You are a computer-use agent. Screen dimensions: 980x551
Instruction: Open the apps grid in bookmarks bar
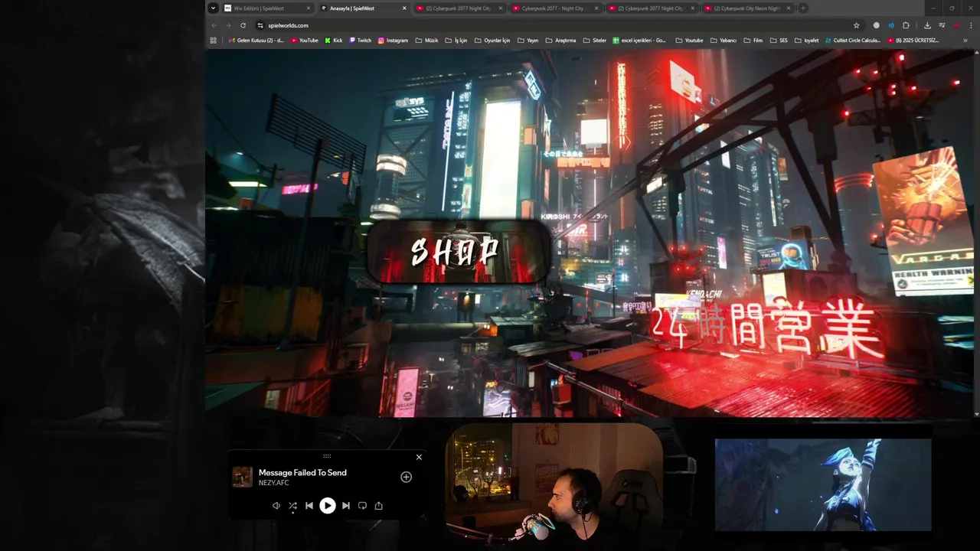click(214, 40)
